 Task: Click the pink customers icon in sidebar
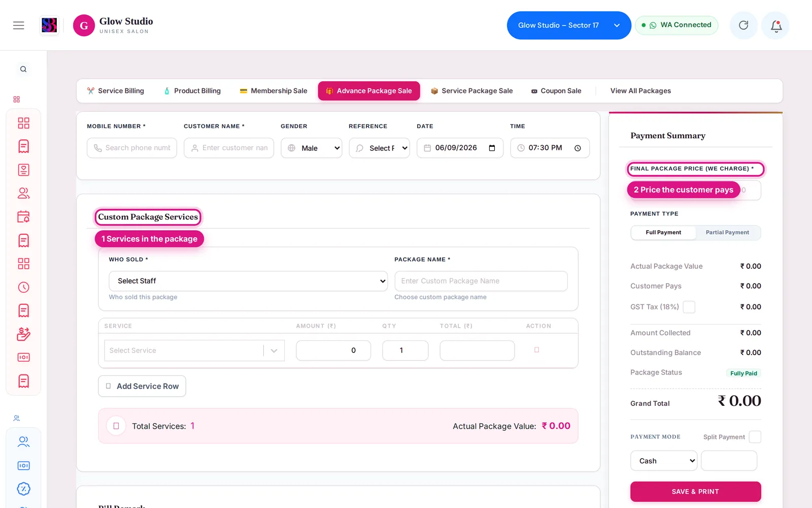[x=23, y=193]
